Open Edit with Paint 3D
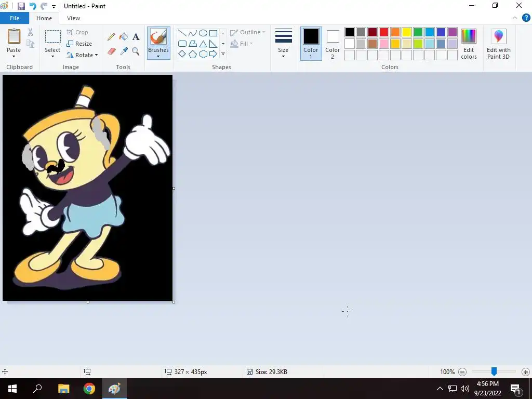The width and height of the screenshot is (532, 399). [498, 44]
